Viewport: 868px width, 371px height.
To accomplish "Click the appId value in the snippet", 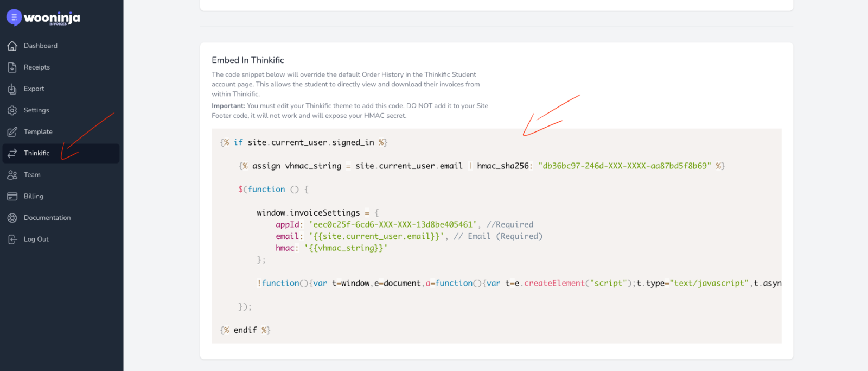I will (x=393, y=225).
